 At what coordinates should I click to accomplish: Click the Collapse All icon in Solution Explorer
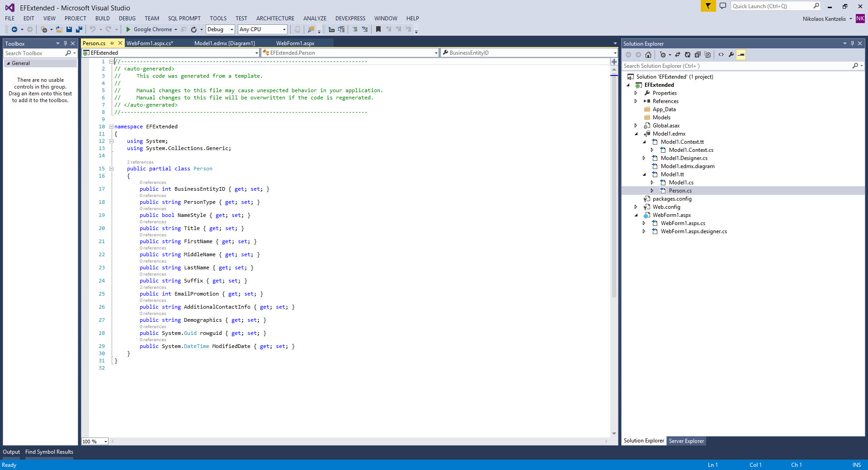[698, 55]
